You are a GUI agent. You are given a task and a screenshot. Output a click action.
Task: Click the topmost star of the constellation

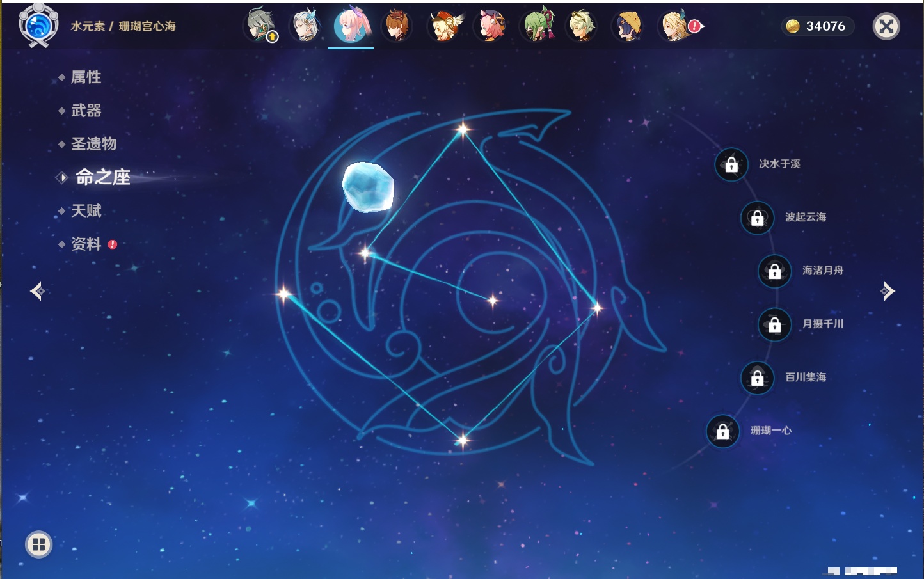[463, 129]
